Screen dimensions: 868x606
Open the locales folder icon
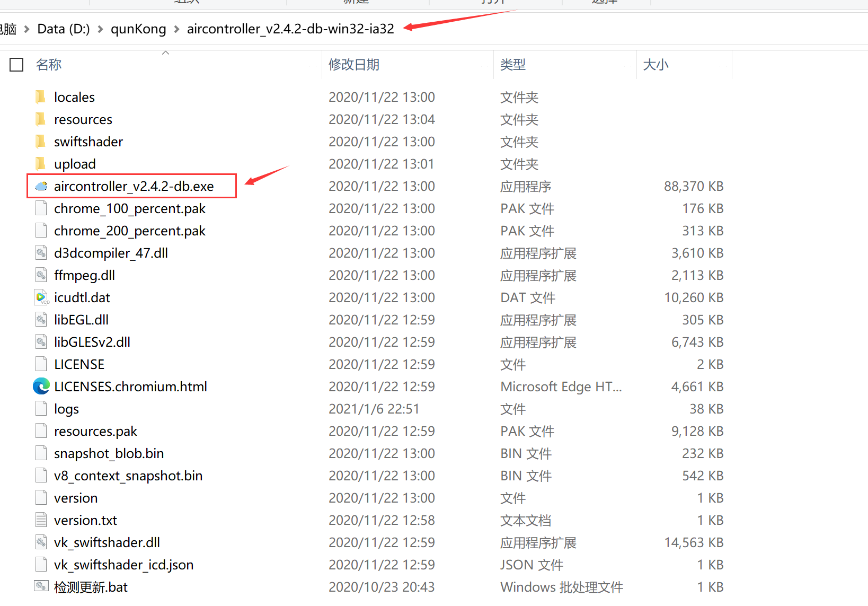[x=41, y=97]
